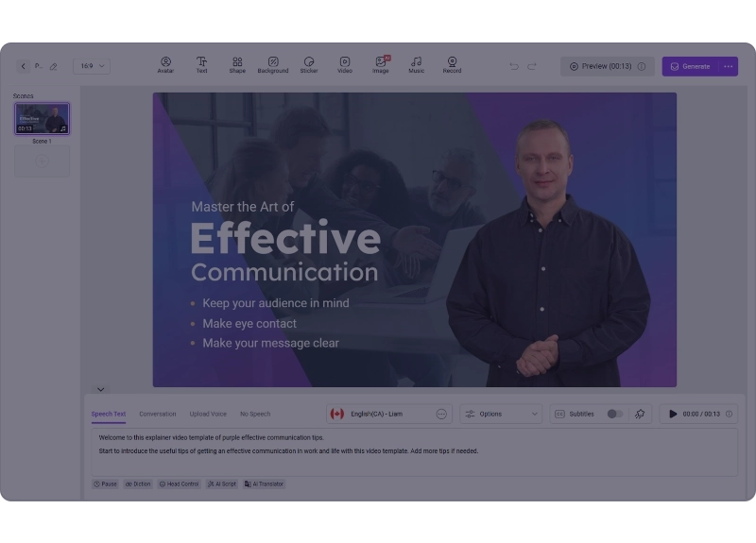Open the Music tool

[417, 65]
